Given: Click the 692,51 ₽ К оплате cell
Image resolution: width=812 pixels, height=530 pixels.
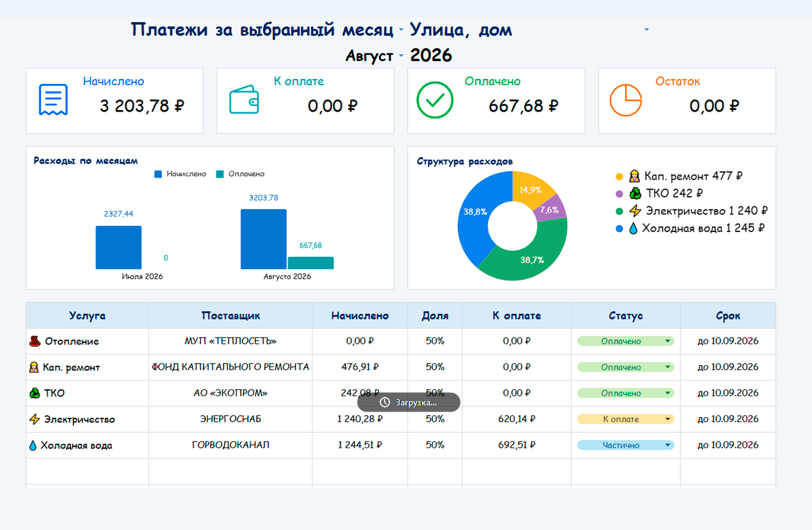Looking at the screenshot, I should [x=516, y=445].
